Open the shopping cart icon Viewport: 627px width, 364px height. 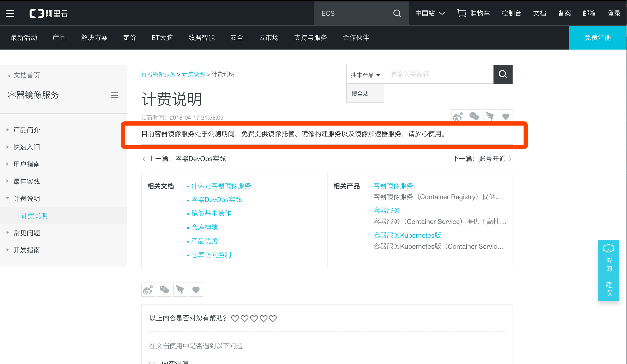coord(461,13)
